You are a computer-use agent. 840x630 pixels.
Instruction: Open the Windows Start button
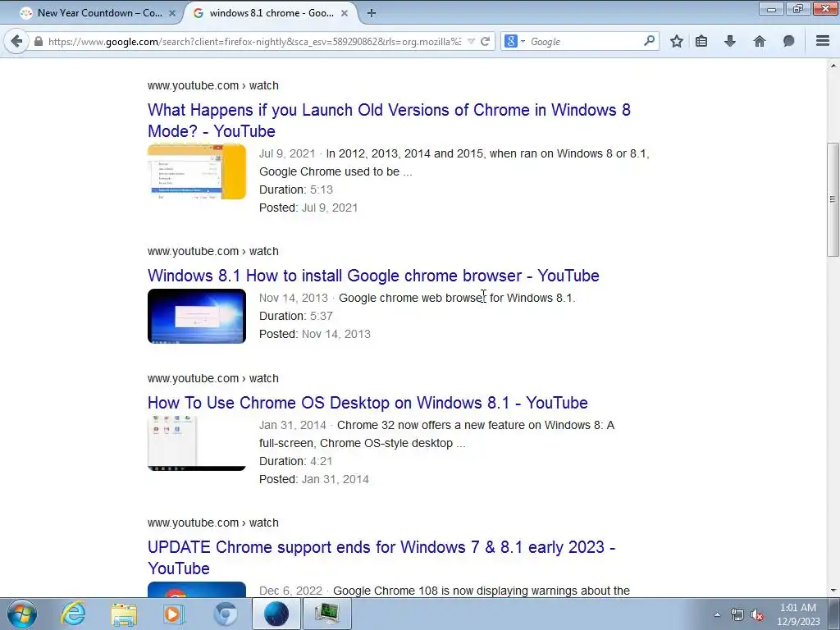coord(21,614)
